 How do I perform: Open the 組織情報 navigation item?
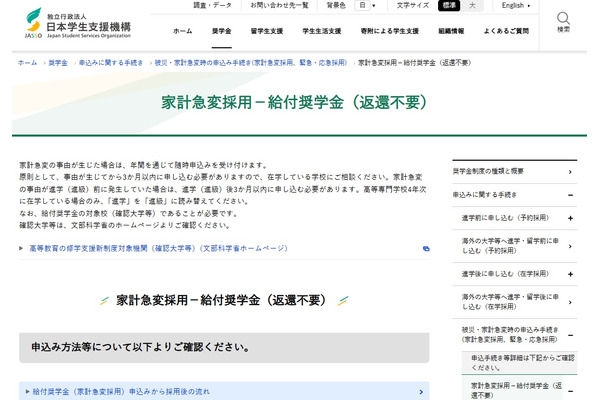coord(451,31)
